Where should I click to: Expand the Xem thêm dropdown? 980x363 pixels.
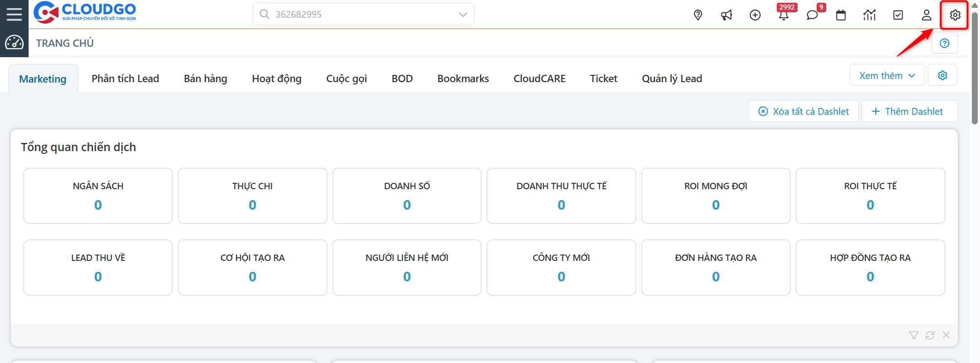pos(887,75)
